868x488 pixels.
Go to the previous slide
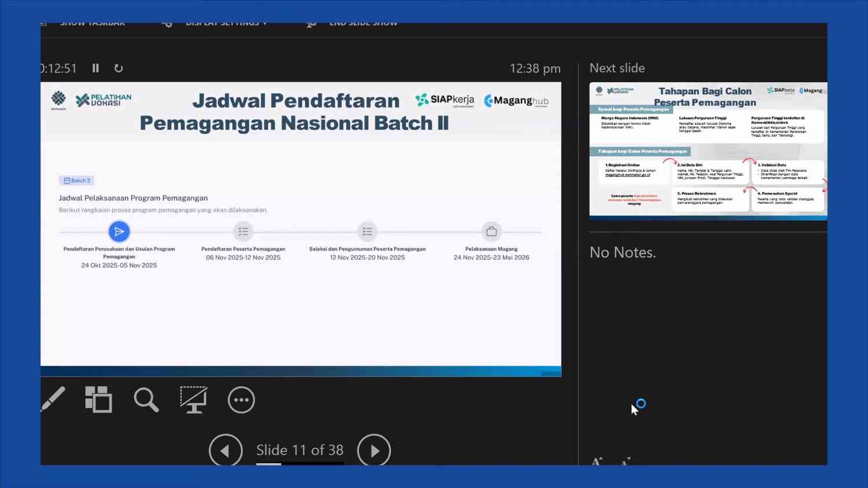(x=225, y=450)
